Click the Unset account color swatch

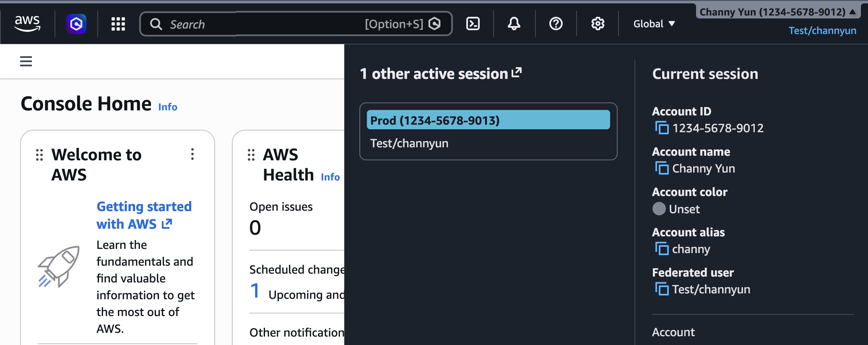[x=659, y=209]
